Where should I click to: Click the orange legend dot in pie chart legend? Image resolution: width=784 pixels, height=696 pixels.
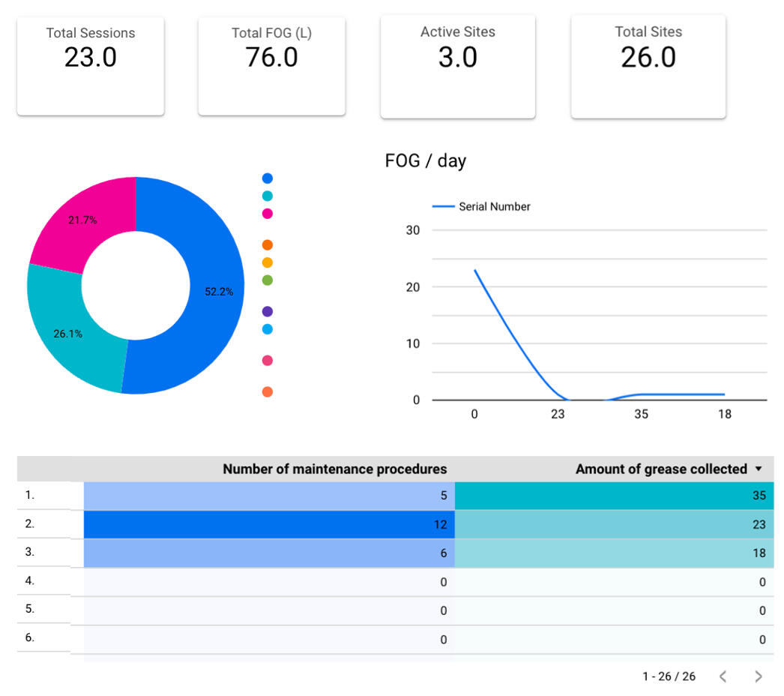[x=267, y=244]
